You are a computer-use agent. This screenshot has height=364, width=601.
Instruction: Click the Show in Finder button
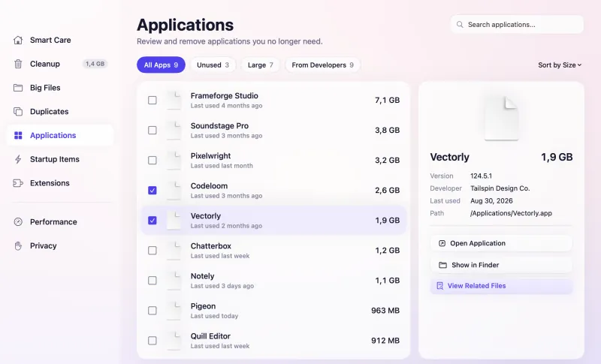pos(501,265)
